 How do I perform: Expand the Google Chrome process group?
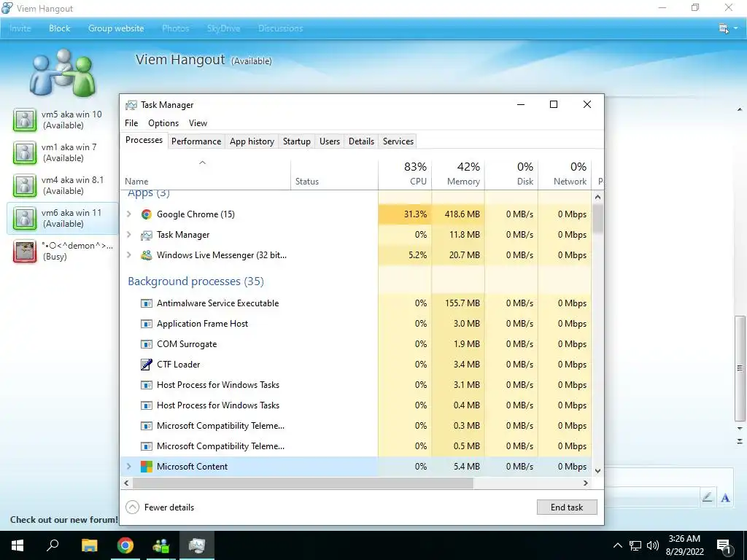tap(128, 214)
